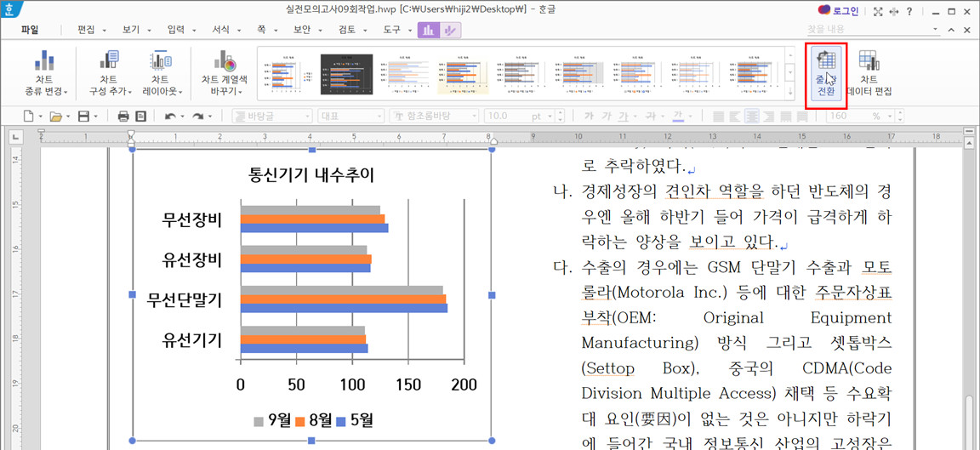Close document with X below window controls
This screenshot has width=980, height=450.
click(x=968, y=30)
